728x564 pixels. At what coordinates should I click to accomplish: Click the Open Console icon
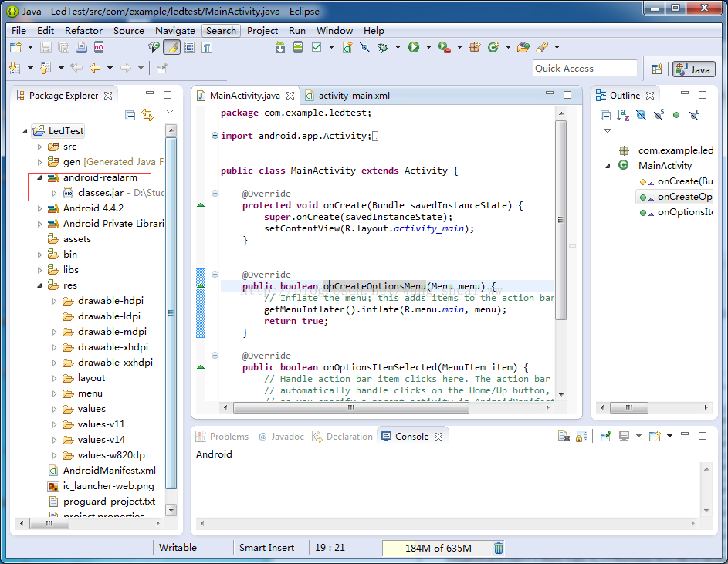[655, 437]
